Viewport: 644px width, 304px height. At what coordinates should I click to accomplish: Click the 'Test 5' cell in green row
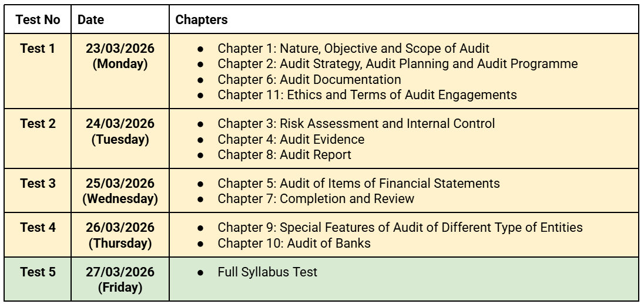pyautogui.click(x=38, y=272)
